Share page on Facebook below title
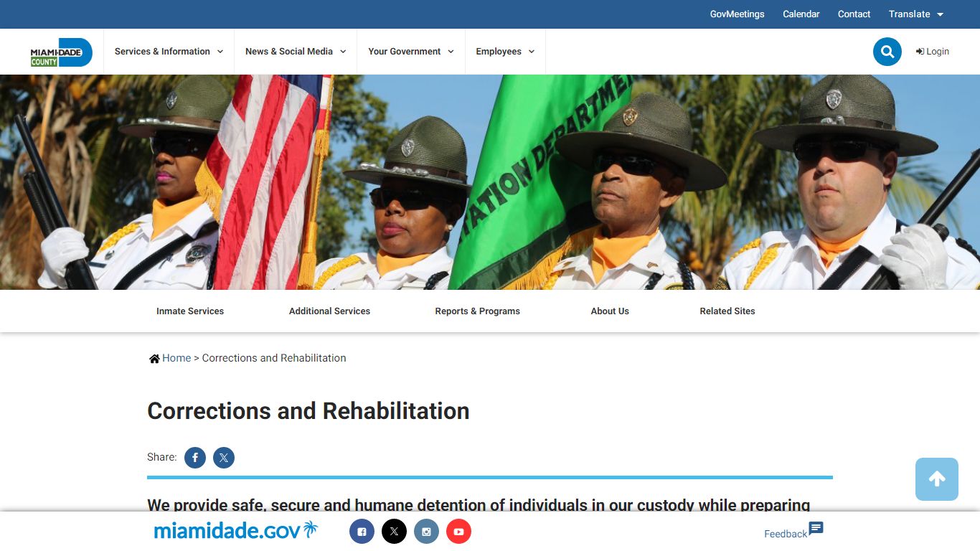This screenshot has width=980, height=551. (195, 458)
